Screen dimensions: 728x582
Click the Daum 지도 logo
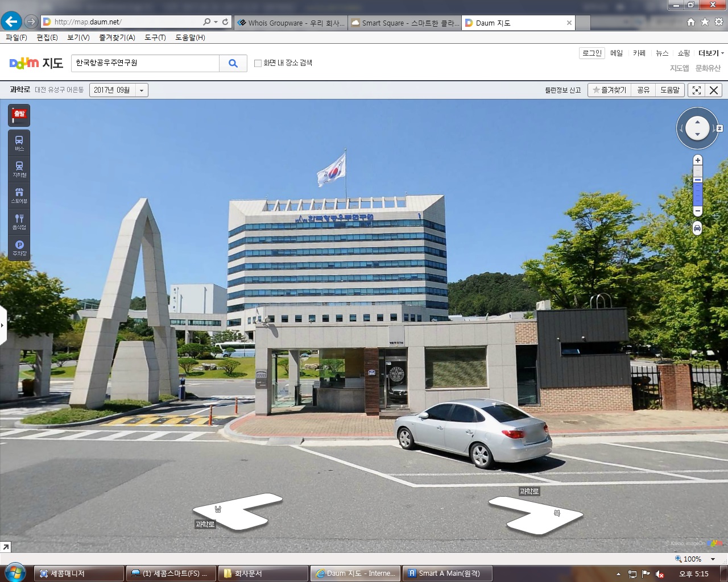36,63
